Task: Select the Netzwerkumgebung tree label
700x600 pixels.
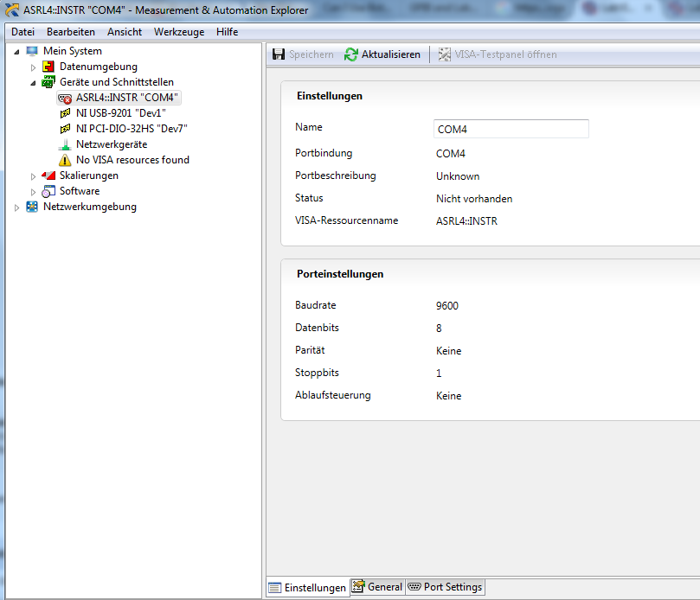Action: [90, 207]
